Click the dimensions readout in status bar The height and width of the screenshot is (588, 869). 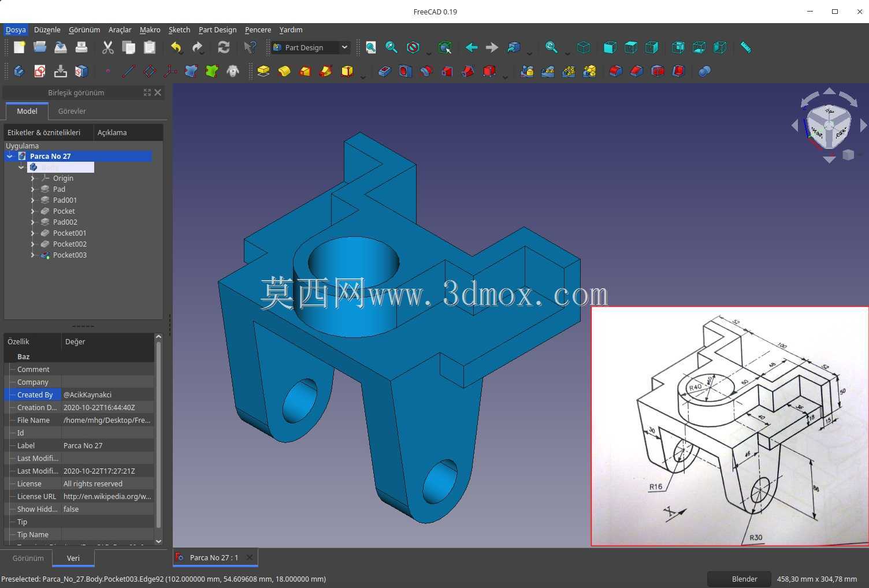click(817, 579)
